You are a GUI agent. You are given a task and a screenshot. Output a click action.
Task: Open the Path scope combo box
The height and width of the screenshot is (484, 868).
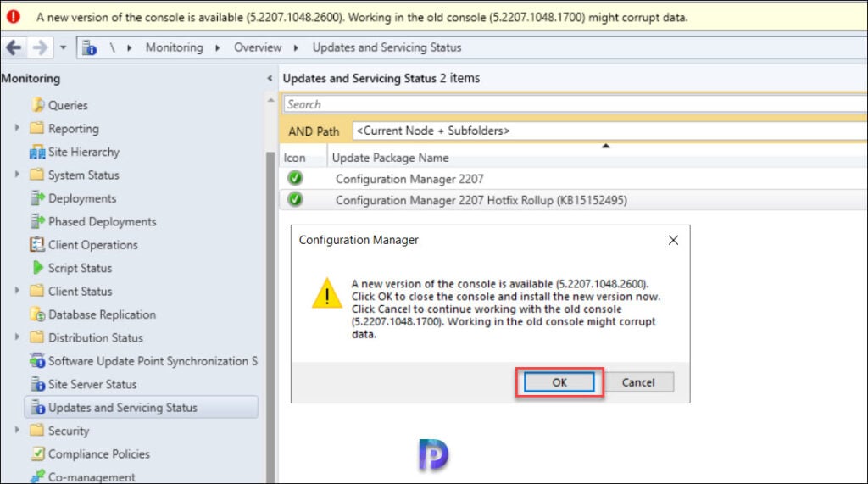(609, 131)
